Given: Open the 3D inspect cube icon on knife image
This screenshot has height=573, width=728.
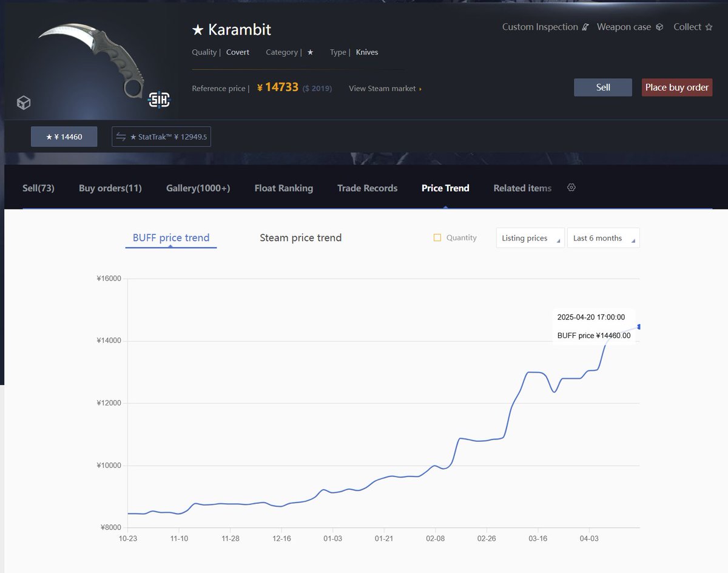Looking at the screenshot, I should point(24,103).
